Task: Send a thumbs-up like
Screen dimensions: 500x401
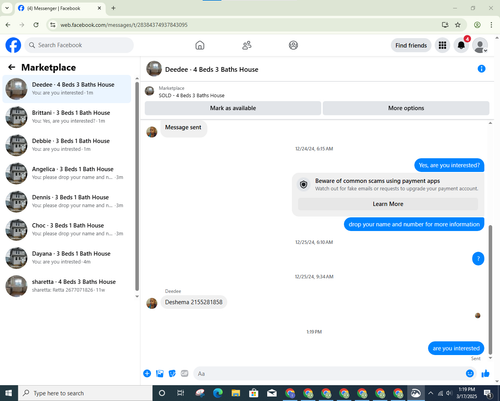Action: [x=485, y=374]
